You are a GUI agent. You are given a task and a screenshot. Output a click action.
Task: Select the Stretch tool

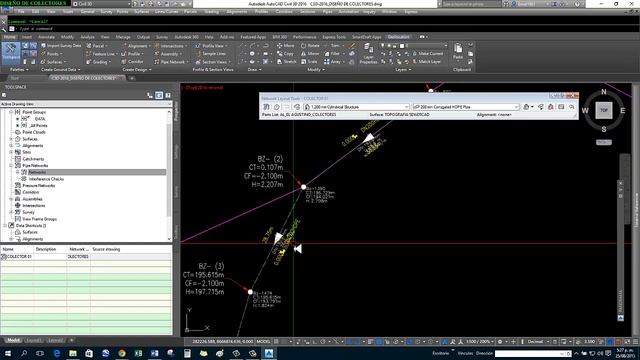(287, 62)
